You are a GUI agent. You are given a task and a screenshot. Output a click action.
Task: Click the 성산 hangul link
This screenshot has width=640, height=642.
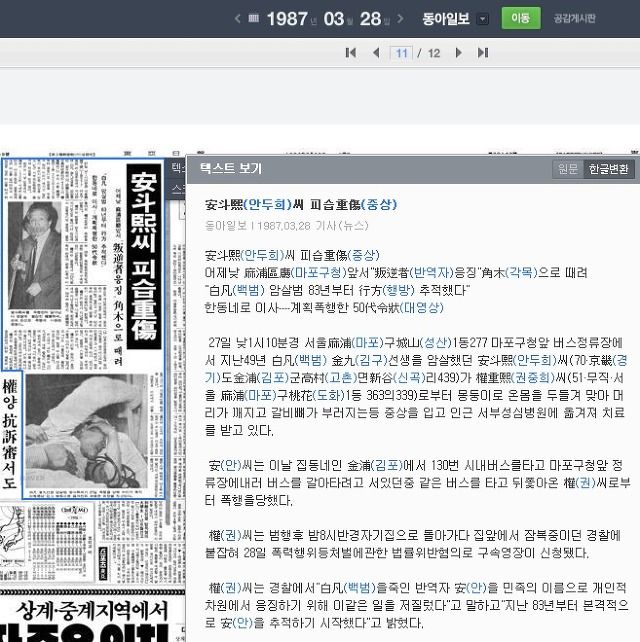435,342
